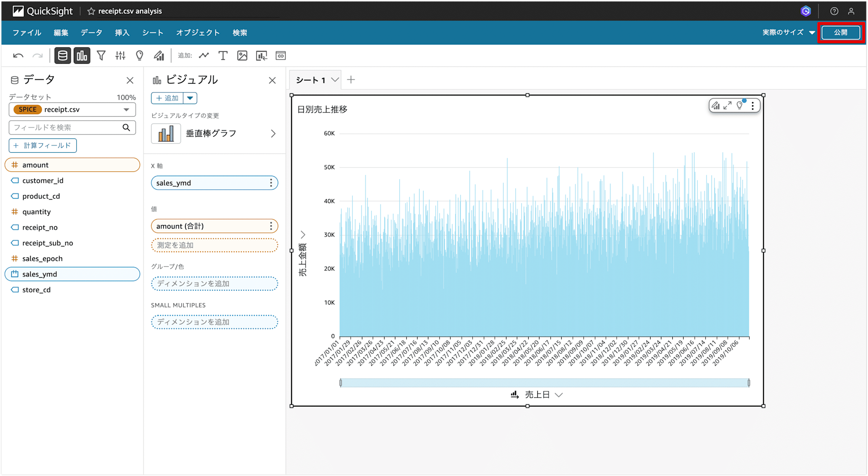Viewport: 868px width, 476px height.
Task: Click the purple hexagon assistant icon
Action: [806, 11]
